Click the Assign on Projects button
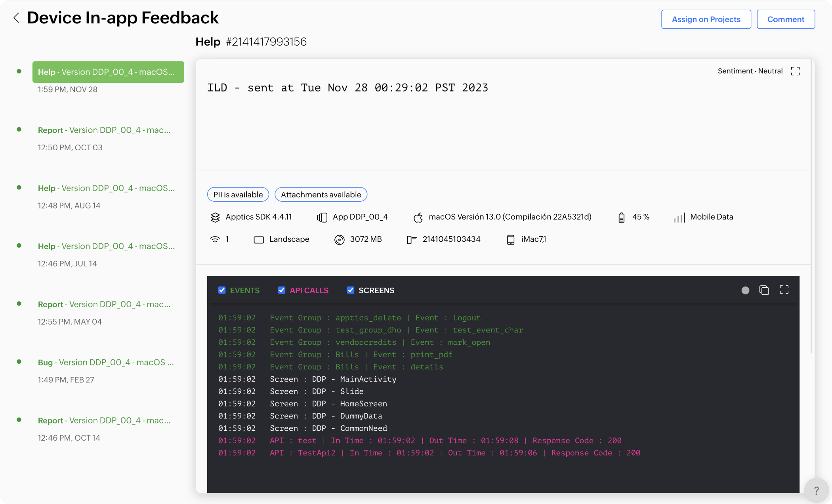Image resolution: width=832 pixels, height=504 pixels. click(x=706, y=19)
